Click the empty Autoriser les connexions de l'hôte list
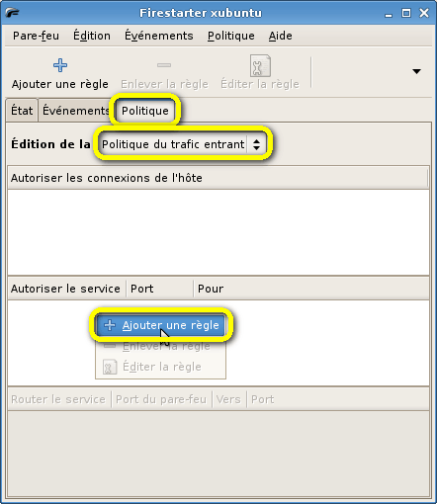The image size is (437, 504). point(218,232)
